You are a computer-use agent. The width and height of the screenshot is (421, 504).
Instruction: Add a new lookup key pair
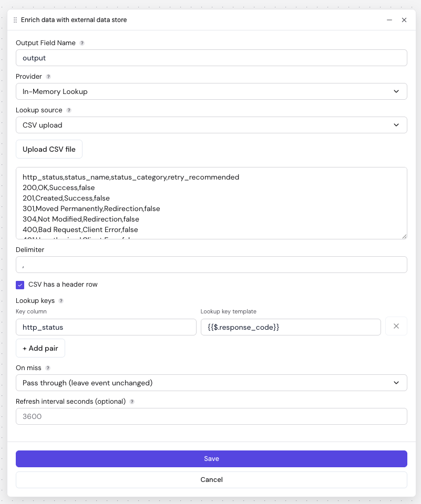40,348
